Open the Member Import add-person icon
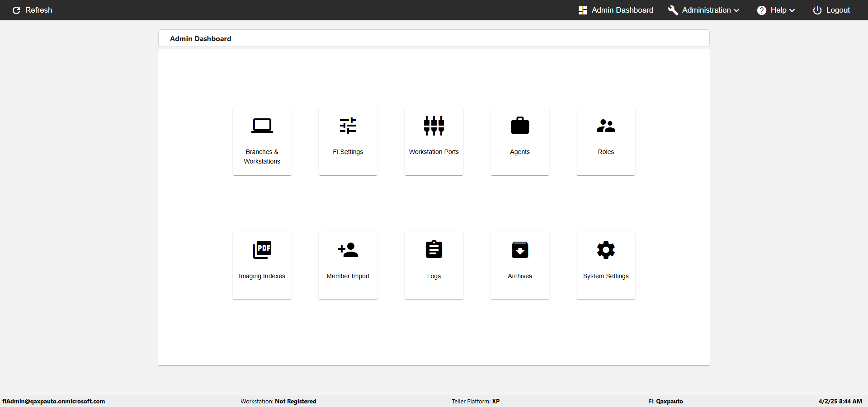 (x=348, y=250)
